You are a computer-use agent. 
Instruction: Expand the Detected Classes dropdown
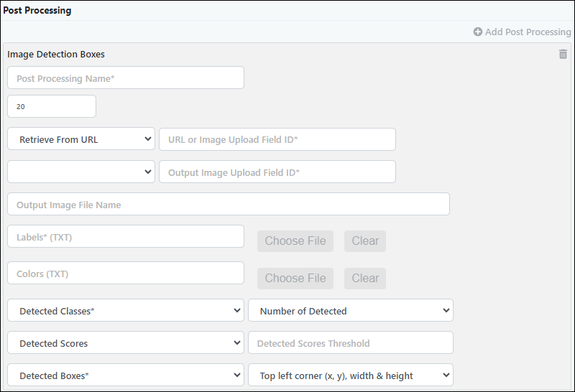pyautogui.click(x=126, y=310)
